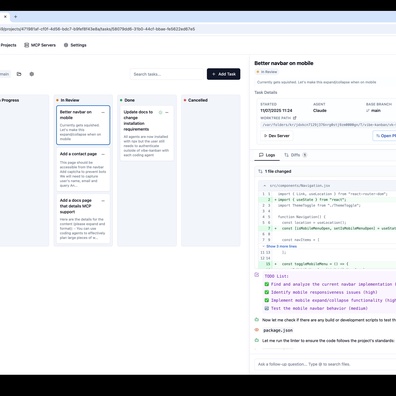Toggle 'Find and analyze the current navbar' checkbox
Screen dimensions: 396x396
tap(267, 284)
